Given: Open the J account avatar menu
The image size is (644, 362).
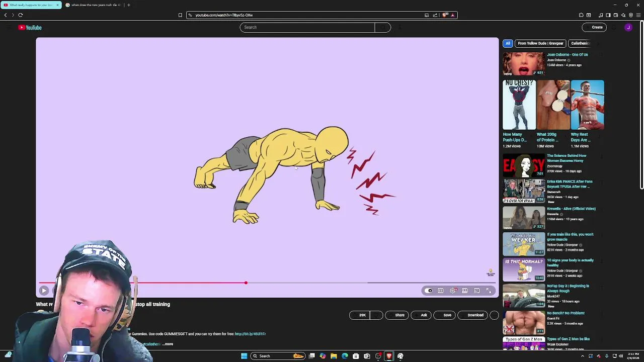Looking at the screenshot, I should click(628, 27).
